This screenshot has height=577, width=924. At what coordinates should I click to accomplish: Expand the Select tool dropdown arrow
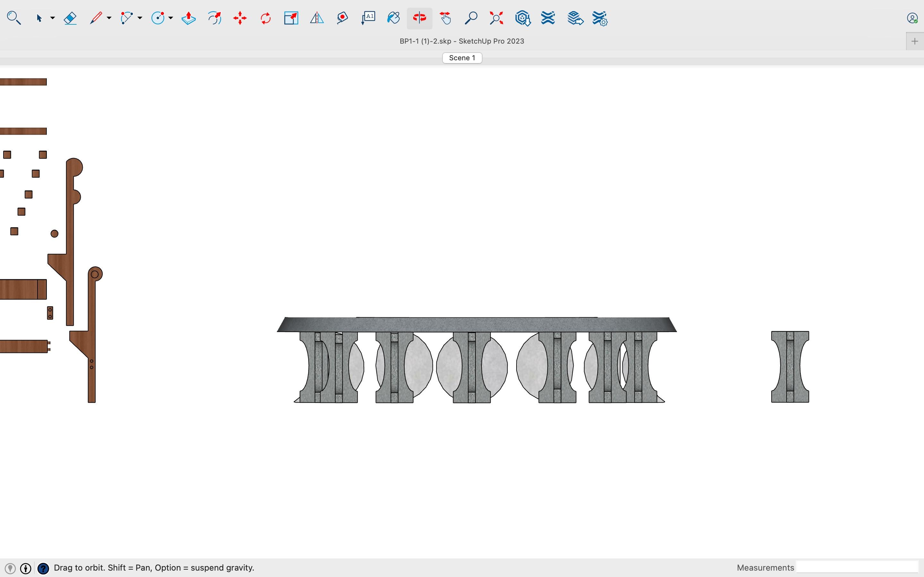pyautogui.click(x=53, y=18)
